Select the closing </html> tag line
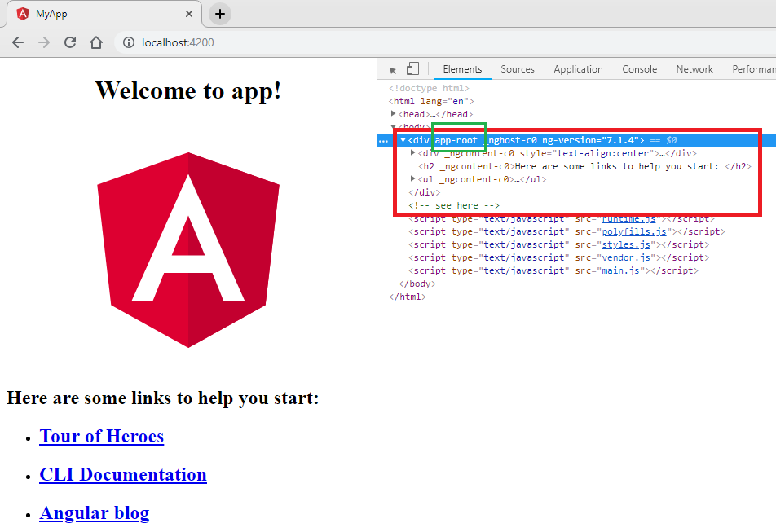The width and height of the screenshot is (776, 532). 408,297
